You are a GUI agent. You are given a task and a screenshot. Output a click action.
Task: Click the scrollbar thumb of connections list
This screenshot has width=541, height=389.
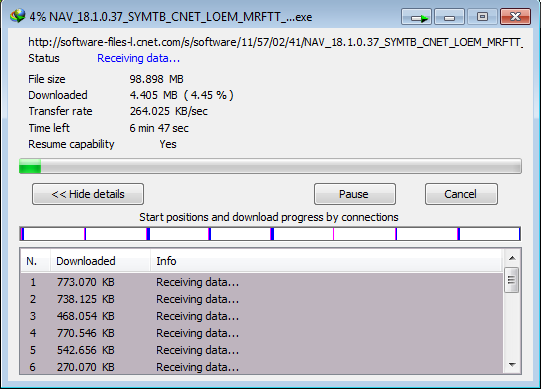pos(511,280)
